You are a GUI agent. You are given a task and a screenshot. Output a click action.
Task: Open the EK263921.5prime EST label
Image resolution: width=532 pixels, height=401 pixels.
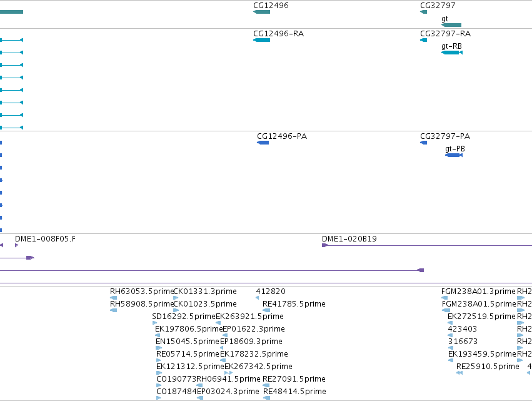[x=249, y=317]
